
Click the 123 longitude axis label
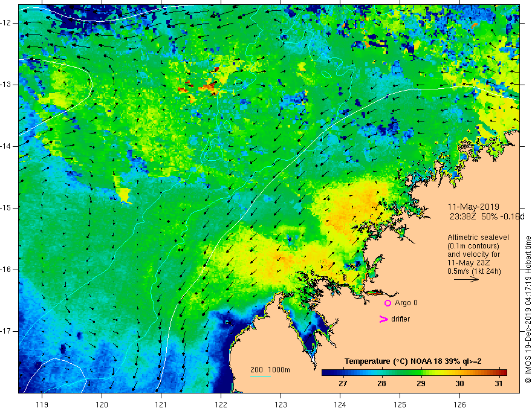click(x=281, y=404)
